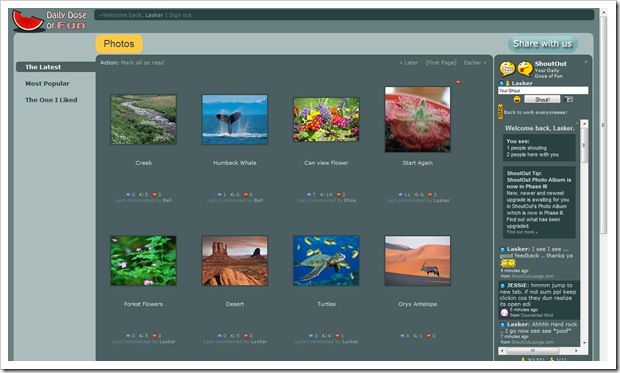Viewport: 620px width, 373px height.
Task: Switch to the Photos tab
Action: [119, 44]
